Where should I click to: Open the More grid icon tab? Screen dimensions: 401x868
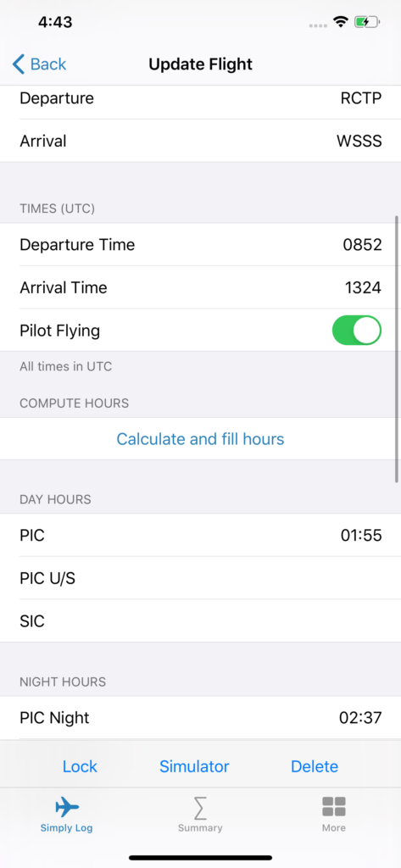334,807
